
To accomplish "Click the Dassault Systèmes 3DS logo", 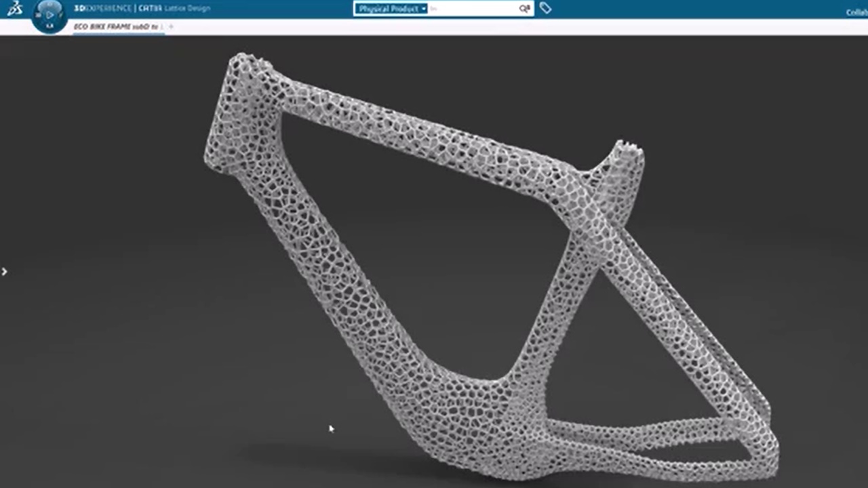I will point(14,8).
